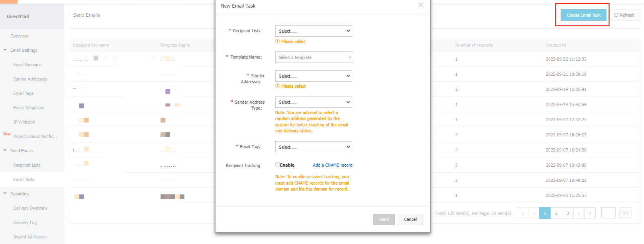Click request count for 2022-09-07 16:24:30 row
Image resolution: width=644 pixels, height=244 pixels.
click(456, 150)
